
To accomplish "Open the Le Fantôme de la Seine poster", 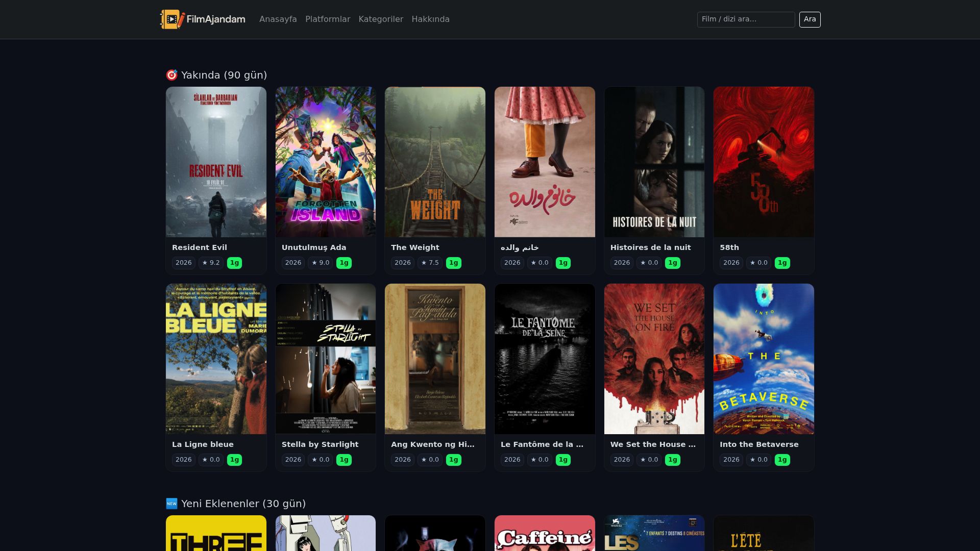I will (545, 359).
